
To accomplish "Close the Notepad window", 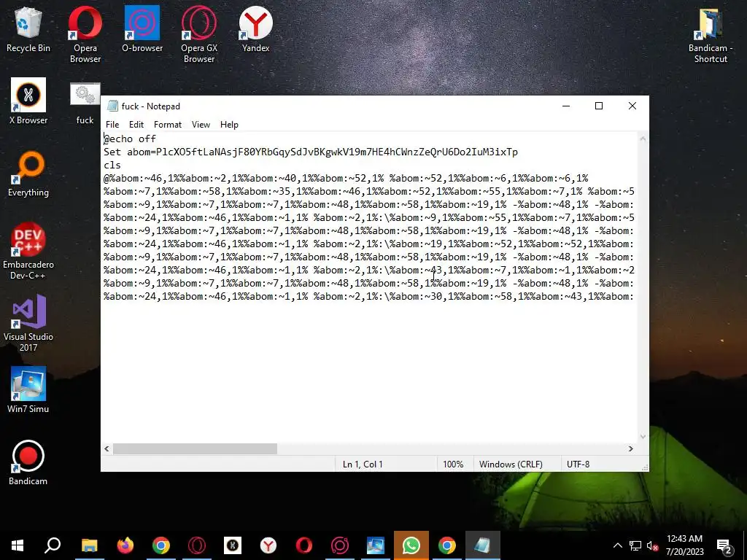I will (x=632, y=106).
